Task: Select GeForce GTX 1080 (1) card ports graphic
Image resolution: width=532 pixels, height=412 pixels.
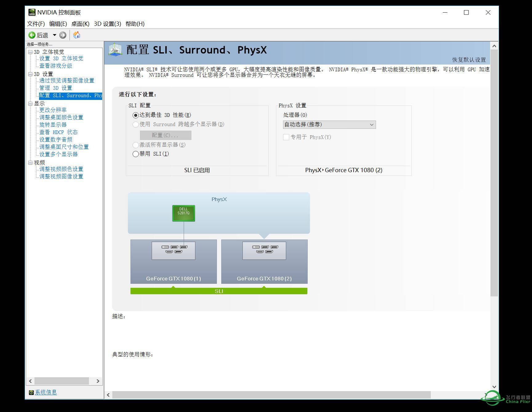Action: click(174, 251)
